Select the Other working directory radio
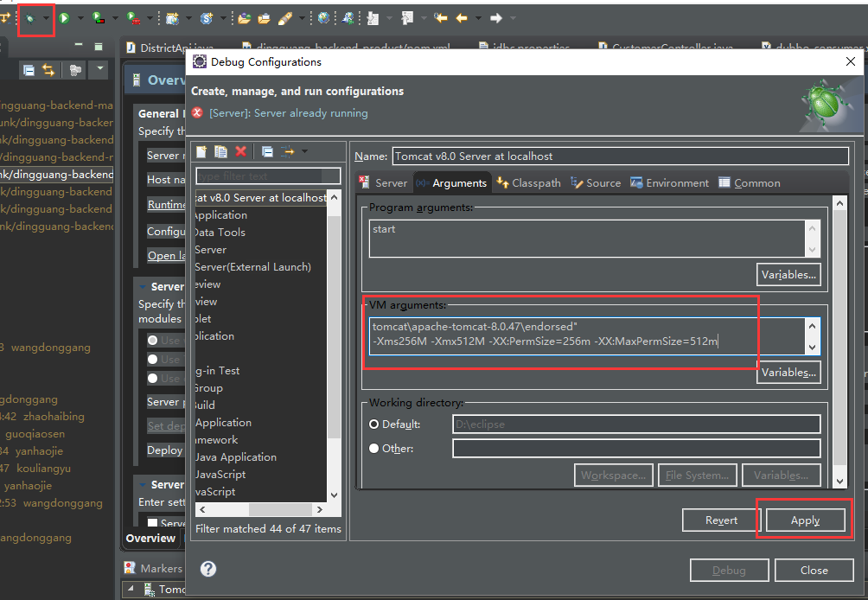 [x=374, y=449]
